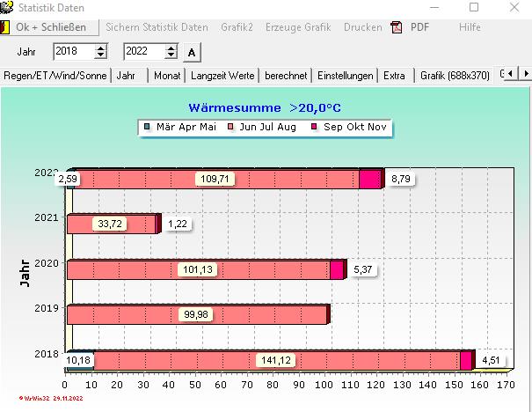Screen dimensions: 532x412
Task: Click Sichern Statistik Daten
Action: point(157,27)
